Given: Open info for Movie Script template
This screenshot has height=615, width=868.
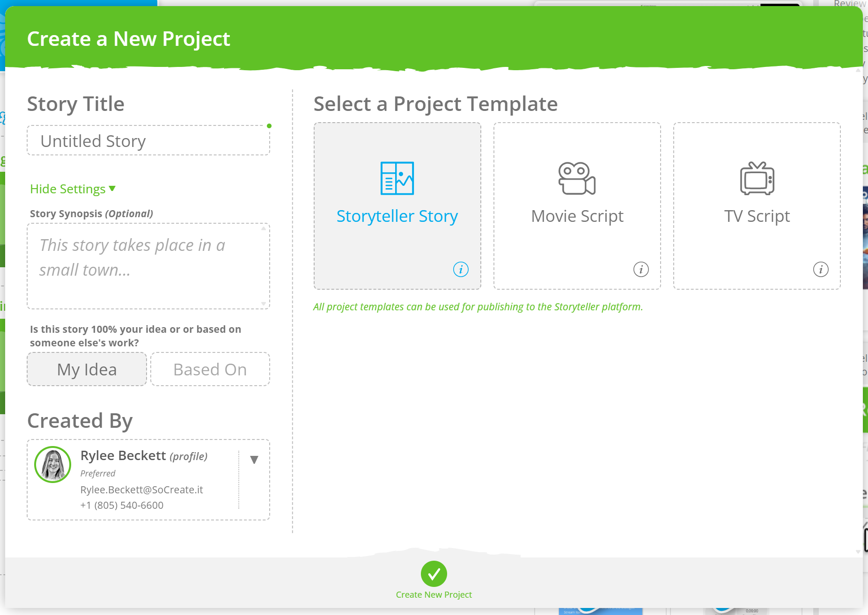Looking at the screenshot, I should [641, 270].
